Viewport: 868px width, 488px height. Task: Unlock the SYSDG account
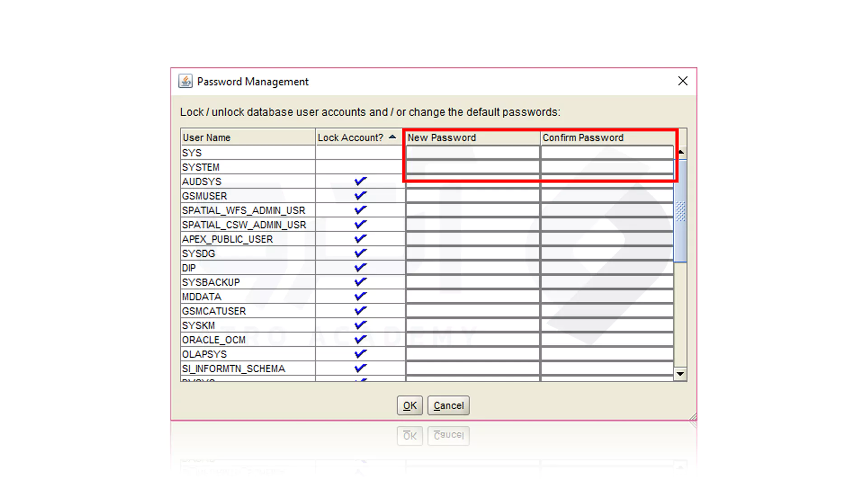[359, 253]
